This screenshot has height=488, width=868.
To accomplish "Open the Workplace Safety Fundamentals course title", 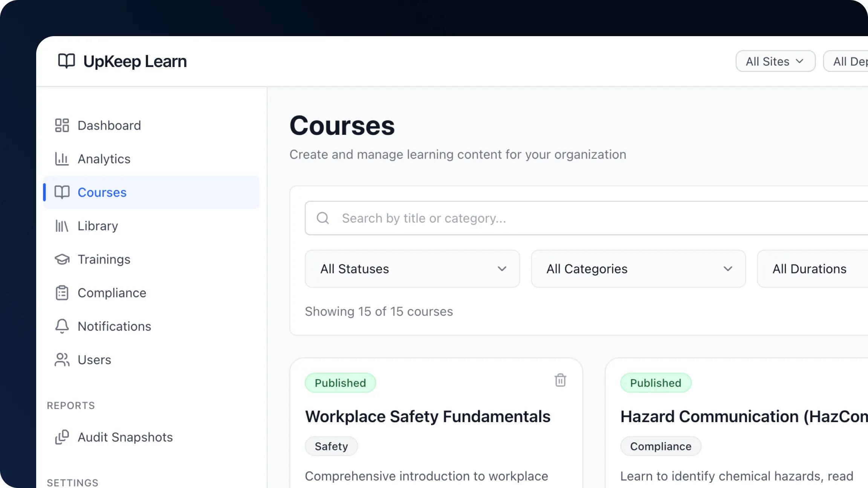I will [428, 416].
